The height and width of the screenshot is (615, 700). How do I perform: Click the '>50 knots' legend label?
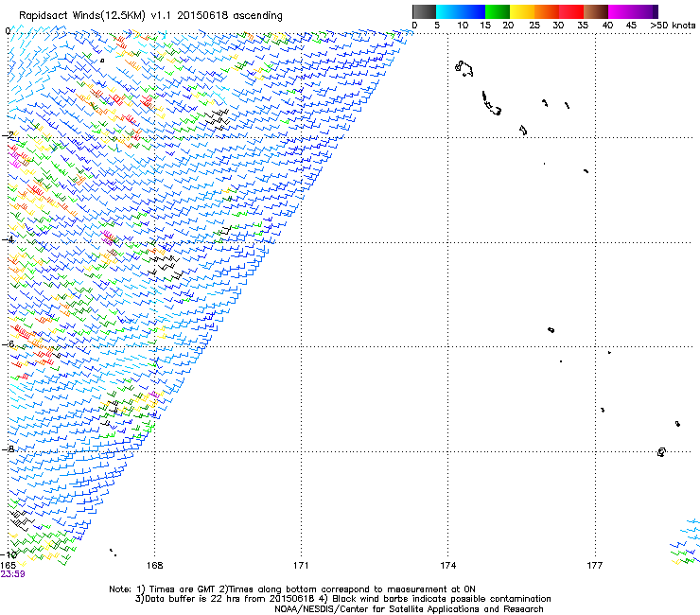tap(673, 26)
